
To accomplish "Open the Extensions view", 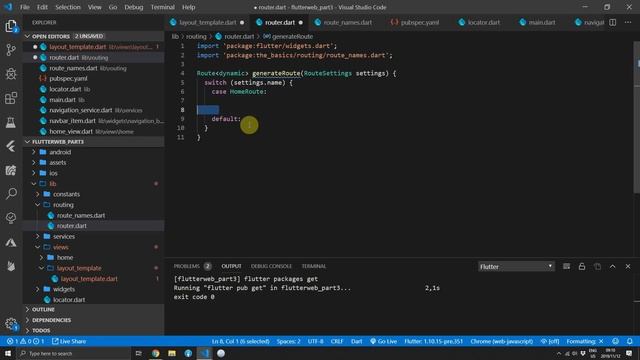I will pos(11,98).
